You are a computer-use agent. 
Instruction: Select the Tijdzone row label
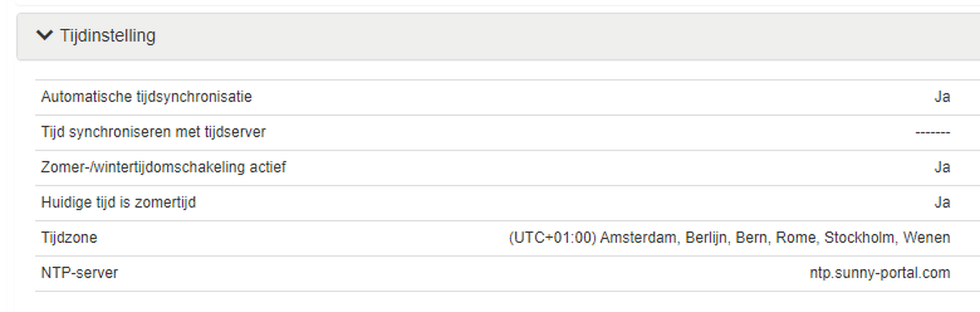(x=69, y=238)
